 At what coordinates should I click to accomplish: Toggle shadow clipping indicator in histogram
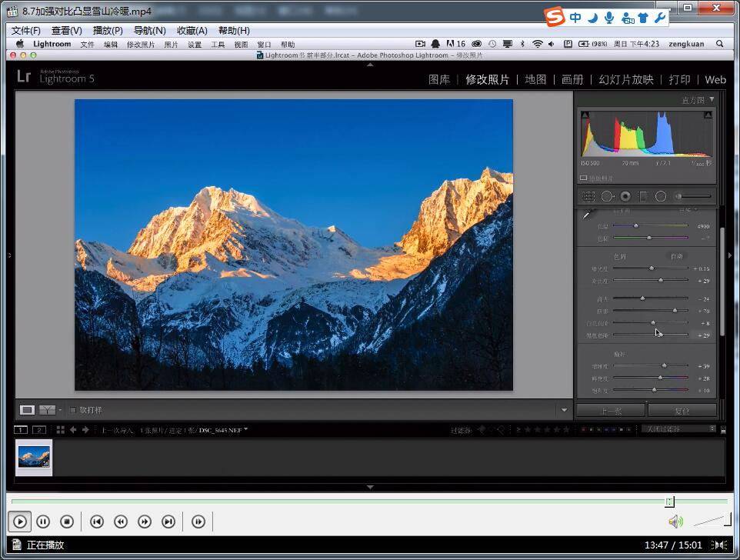point(585,115)
